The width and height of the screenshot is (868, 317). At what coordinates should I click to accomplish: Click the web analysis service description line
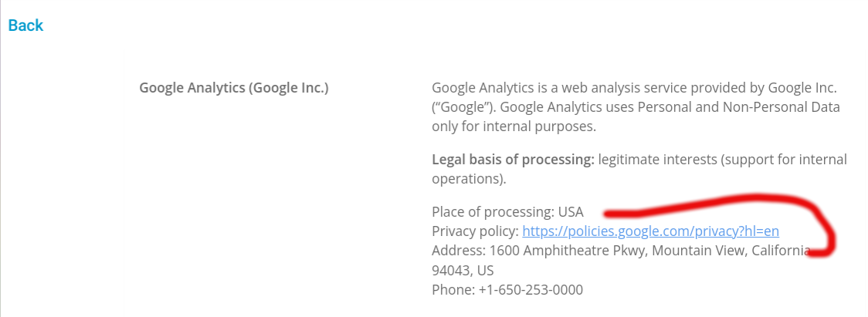click(634, 88)
